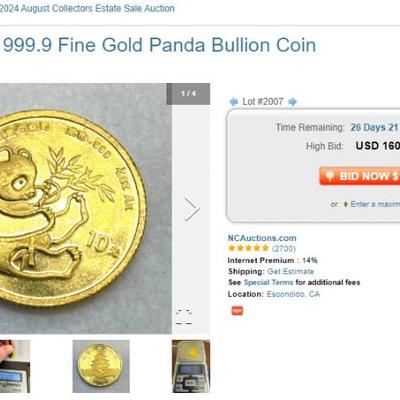Open the 2024 August Collectors Estate Sale link
This screenshot has width=400, height=400.
tap(87, 8)
